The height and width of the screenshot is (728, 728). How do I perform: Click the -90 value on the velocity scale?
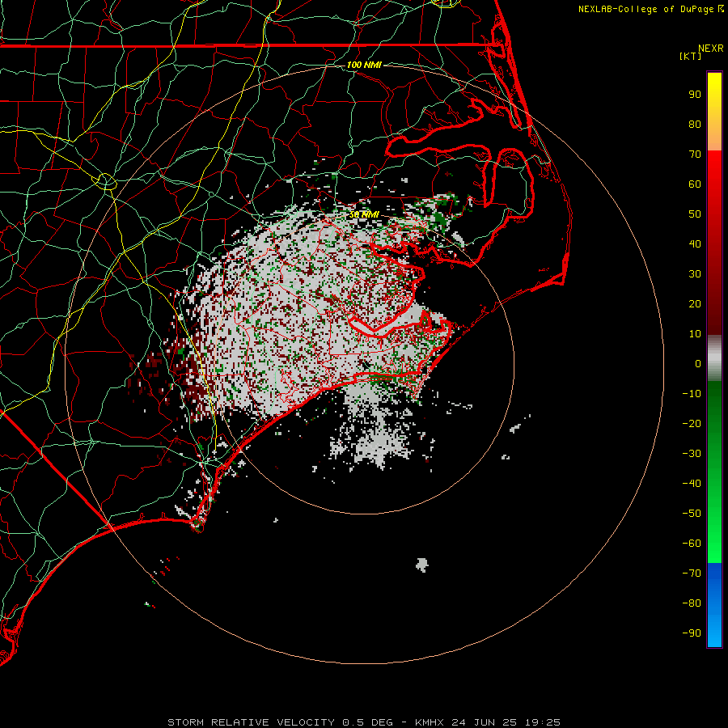692,633
